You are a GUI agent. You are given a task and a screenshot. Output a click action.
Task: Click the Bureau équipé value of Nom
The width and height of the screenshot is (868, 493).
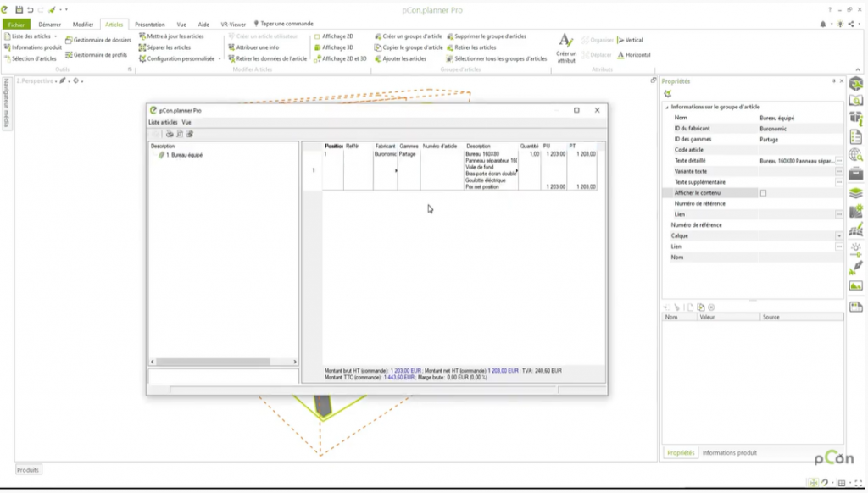click(x=776, y=118)
